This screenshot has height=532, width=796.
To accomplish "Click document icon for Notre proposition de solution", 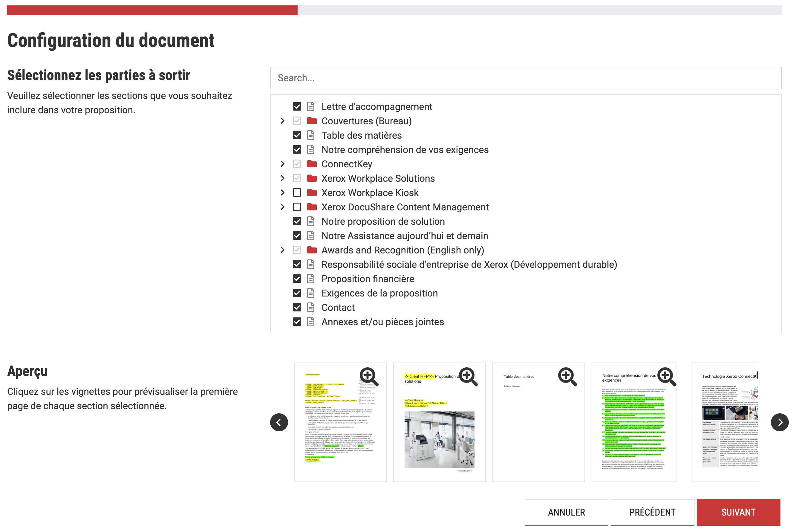I will tap(311, 221).
